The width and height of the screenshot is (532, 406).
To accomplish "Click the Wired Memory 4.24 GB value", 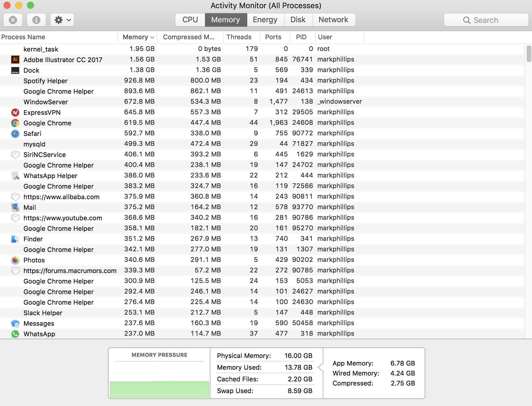I will [x=403, y=373].
